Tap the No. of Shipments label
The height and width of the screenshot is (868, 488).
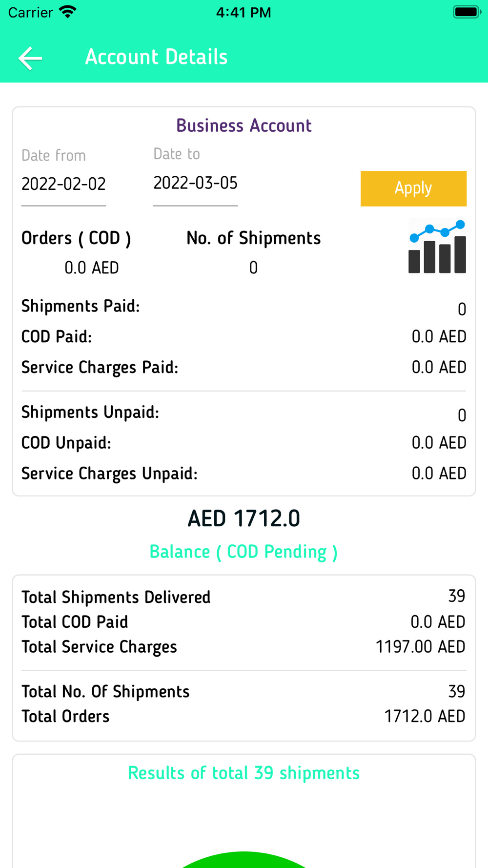[253, 238]
